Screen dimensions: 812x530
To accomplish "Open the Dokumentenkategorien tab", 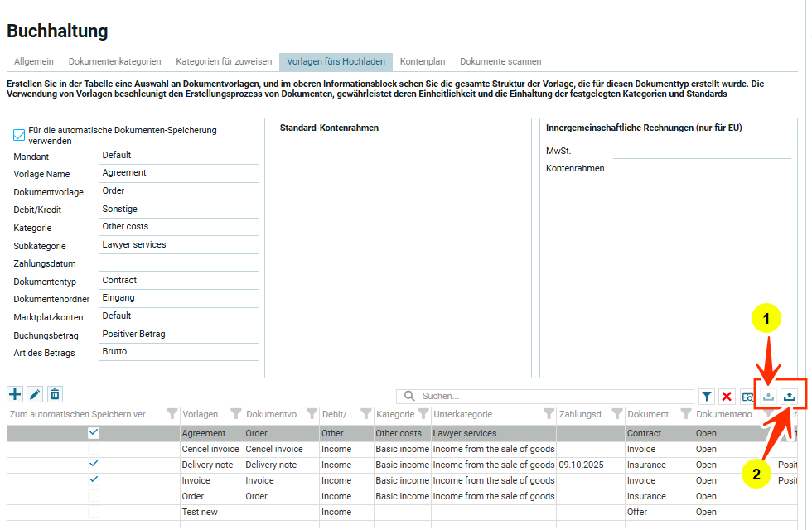I will pyautogui.click(x=114, y=61).
